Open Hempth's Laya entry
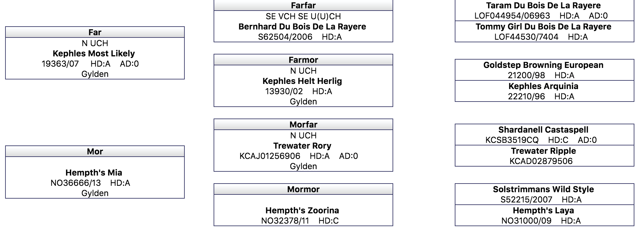Viewport: 644px width, 230px height. pos(543,210)
